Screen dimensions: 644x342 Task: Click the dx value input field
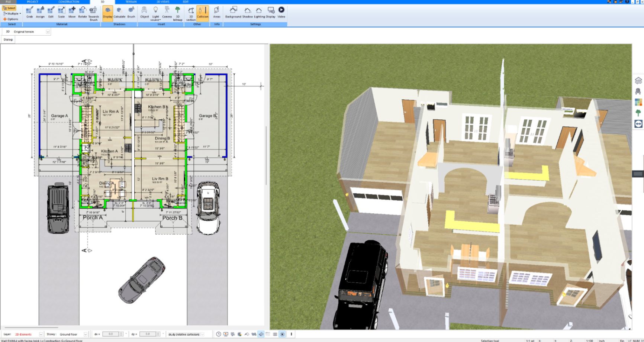tap(110, 334)
